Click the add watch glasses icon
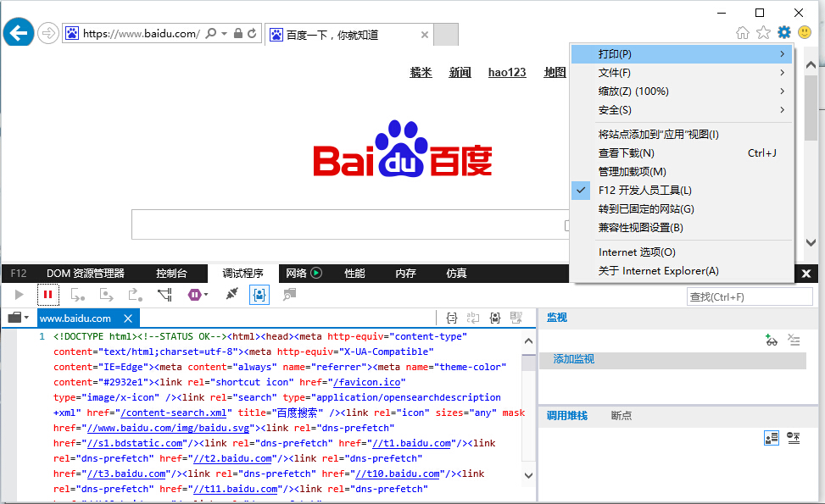The width and height of the screenshot is (825, 504). pos(772,340)
